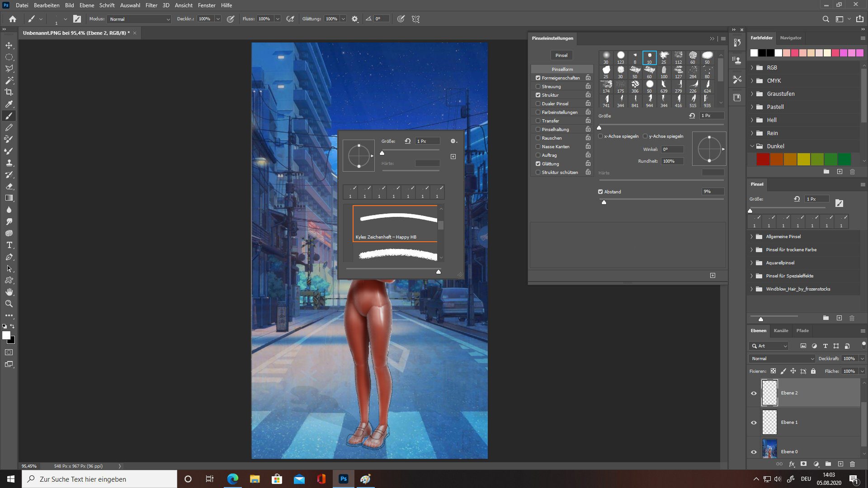The width and height of the screenshot is (868, 488).
Task: Expand the Pastell swatch group
Action: 752,107
